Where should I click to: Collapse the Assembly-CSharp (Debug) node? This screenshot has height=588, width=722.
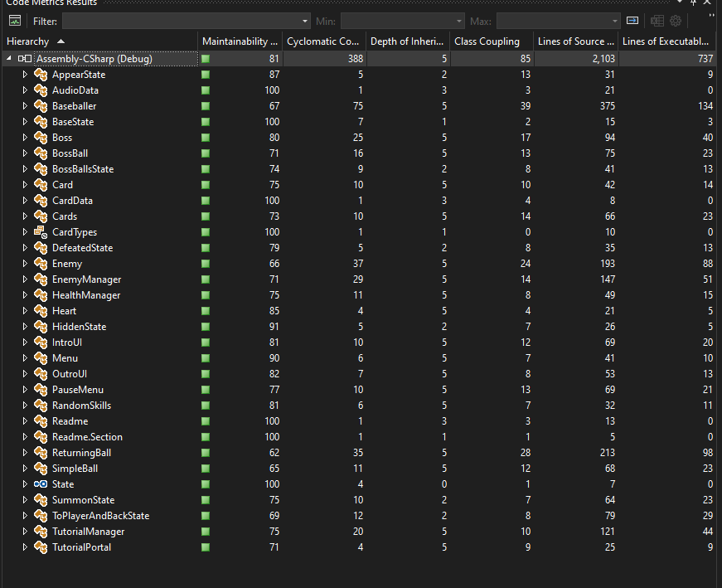9,59
